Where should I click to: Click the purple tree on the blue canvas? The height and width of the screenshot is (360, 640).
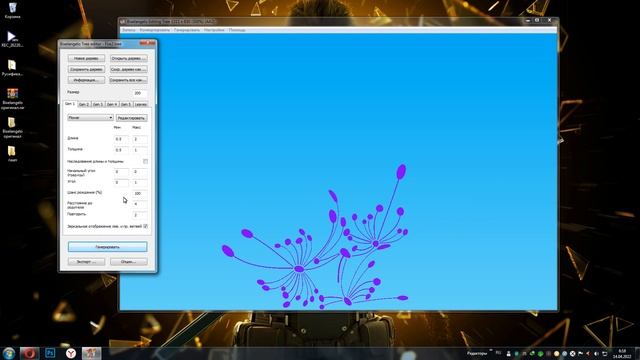point(315,237)
